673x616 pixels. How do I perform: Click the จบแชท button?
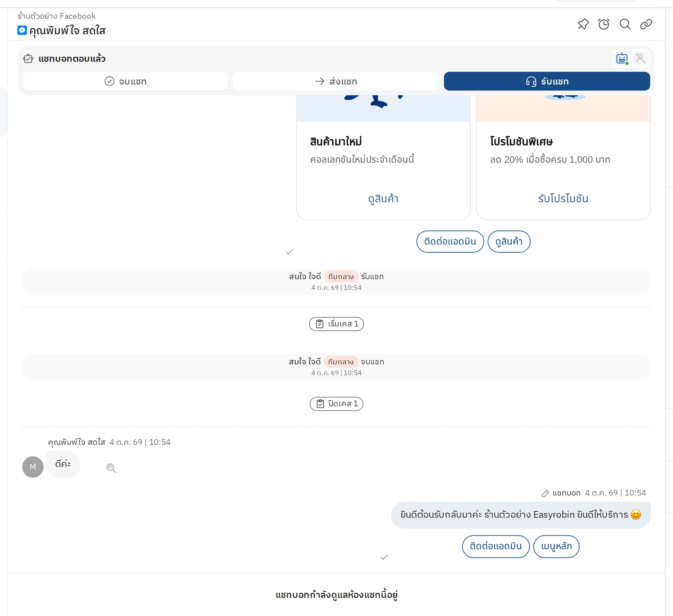(x=125, y=81)
